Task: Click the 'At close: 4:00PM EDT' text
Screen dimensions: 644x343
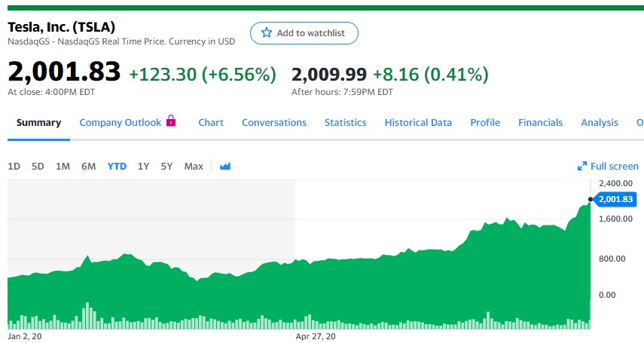Action: tap(51, 92)
